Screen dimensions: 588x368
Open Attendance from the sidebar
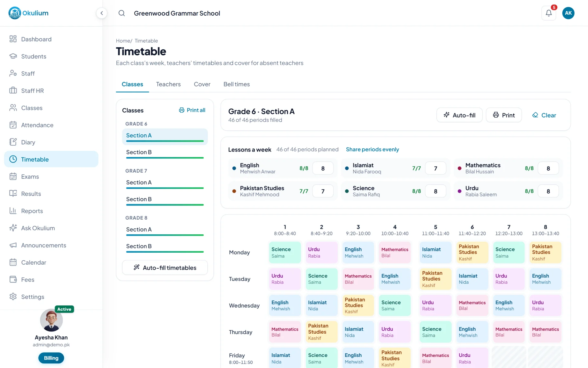click(x=51, y=125)
